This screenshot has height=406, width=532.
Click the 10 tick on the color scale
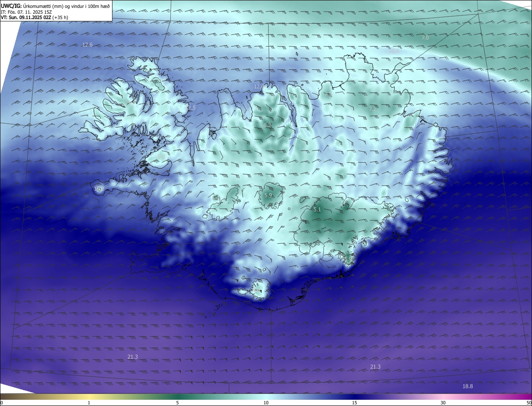tap(266, 403)
